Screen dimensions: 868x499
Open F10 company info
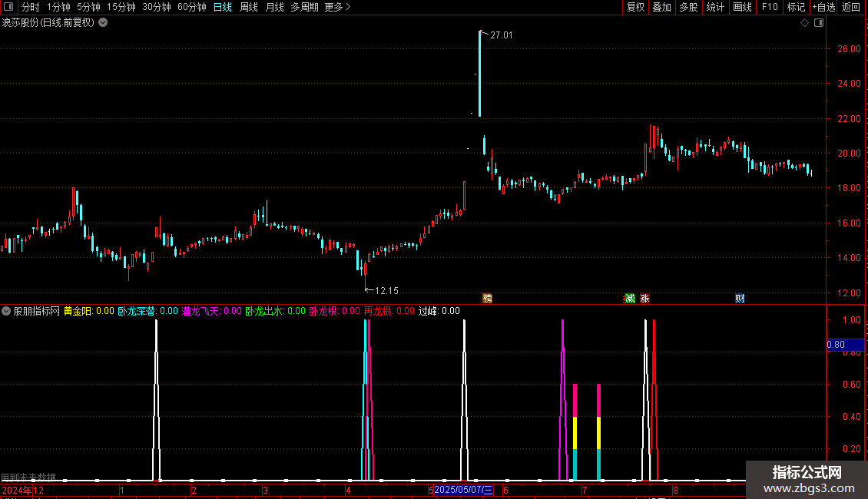coord(770,7)
